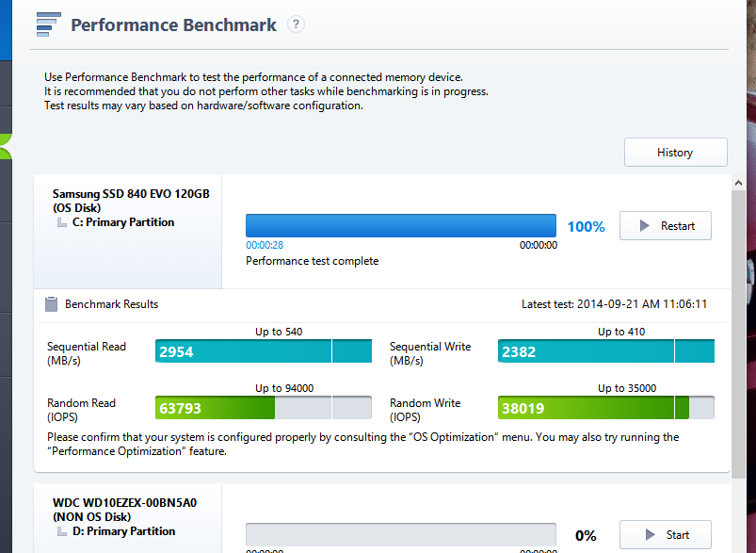The width and height of the screenshot is (756, 553).
Task: Click the 'Up to 540' label
Action: tap(279, 332)
